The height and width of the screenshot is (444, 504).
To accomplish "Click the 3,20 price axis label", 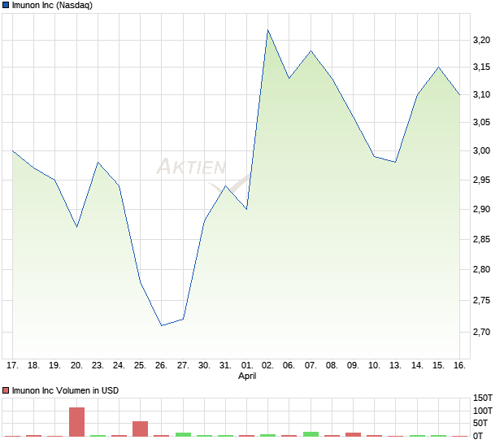I will tap(481, 40).
